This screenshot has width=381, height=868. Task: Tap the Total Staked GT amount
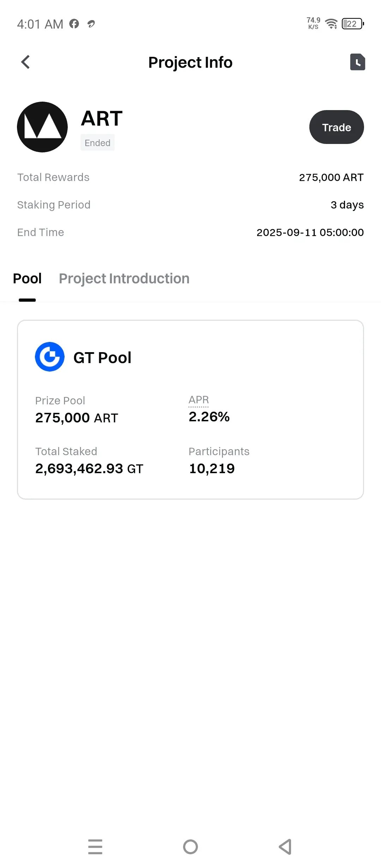(x=89, y=469)
